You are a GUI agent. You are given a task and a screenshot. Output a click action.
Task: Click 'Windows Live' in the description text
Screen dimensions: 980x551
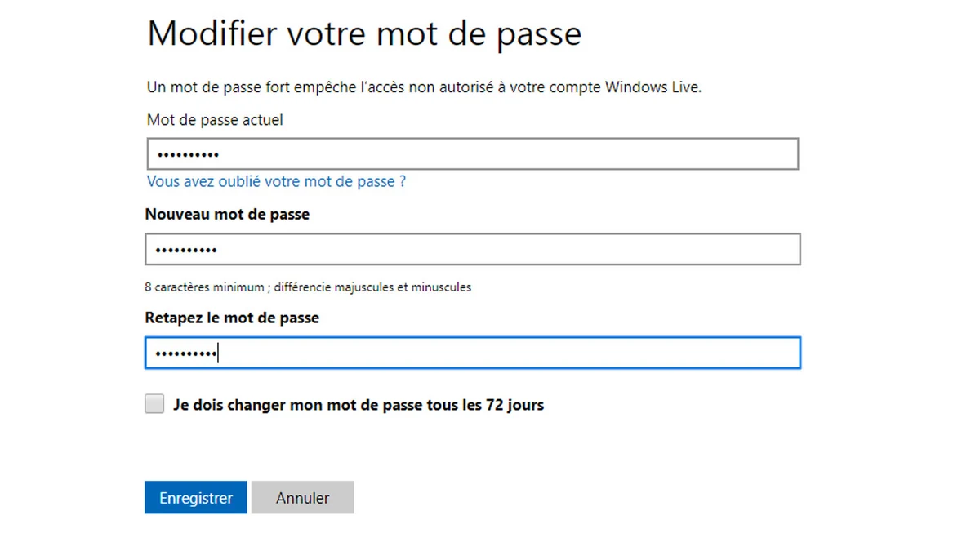click(652, 87)
